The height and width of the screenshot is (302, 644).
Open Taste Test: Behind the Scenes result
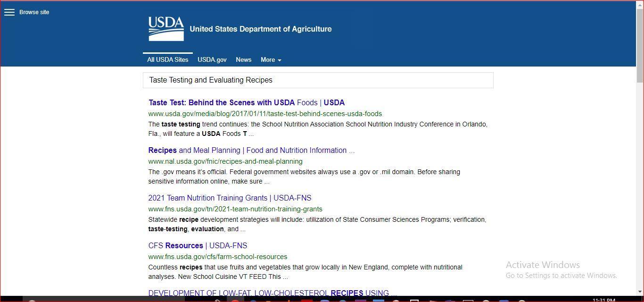pyautogui.click(x=247, y=103)
